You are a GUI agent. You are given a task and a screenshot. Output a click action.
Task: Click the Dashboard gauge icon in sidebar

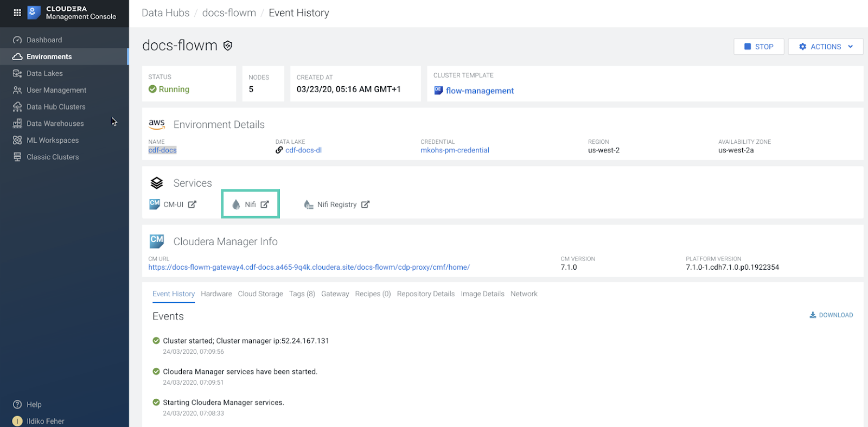pos(17,40)
